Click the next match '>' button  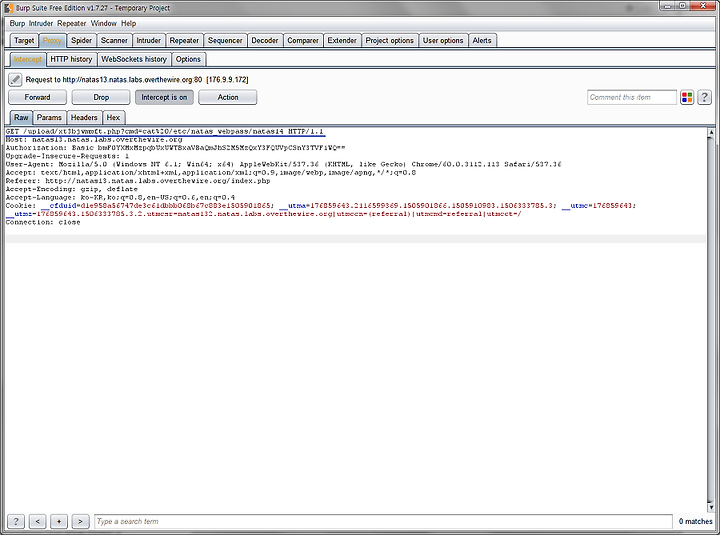80,521
